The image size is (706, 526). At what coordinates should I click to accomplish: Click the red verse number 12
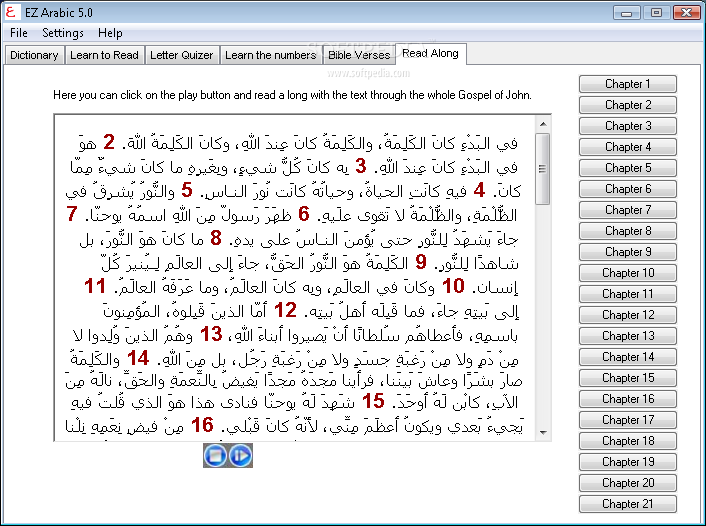[285, 310]
